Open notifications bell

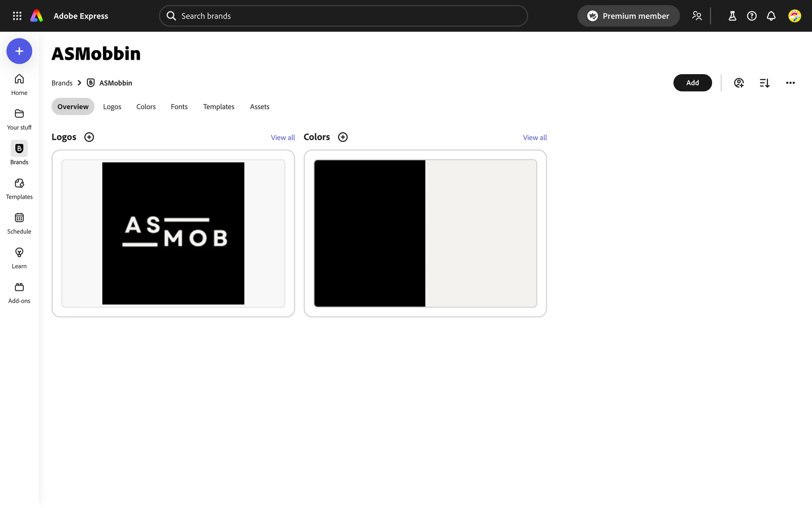point(771,16)
